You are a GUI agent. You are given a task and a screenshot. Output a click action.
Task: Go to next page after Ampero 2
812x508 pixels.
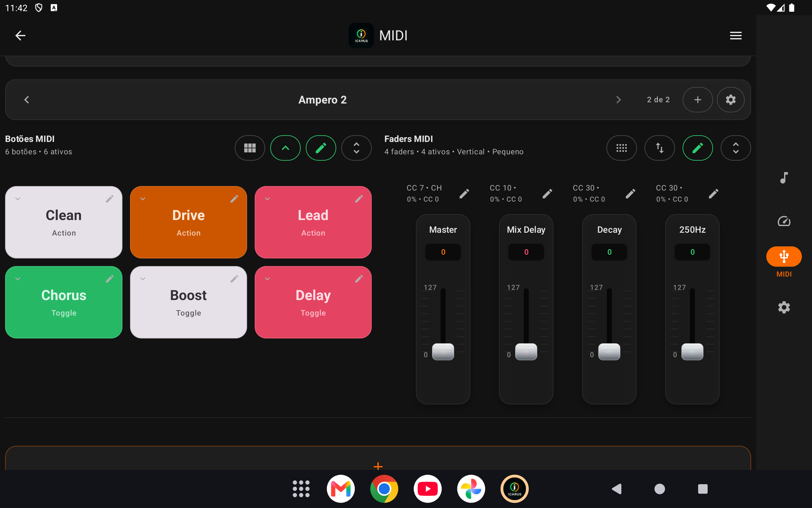tap(619, 100)
